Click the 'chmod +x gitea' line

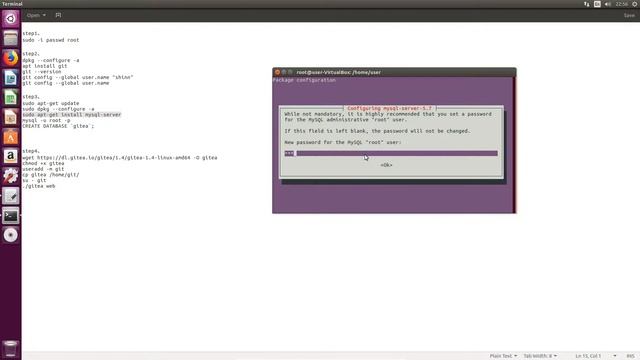tap(43, 163)
